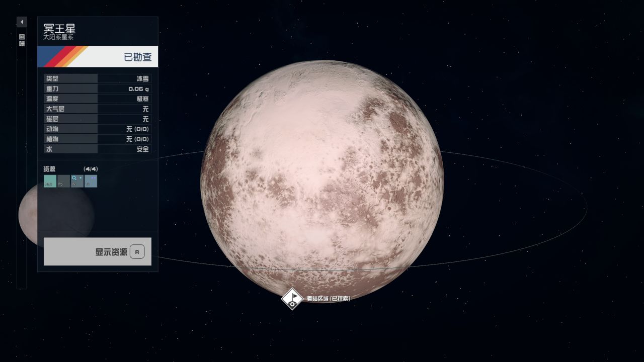Click the 温度 temperature row
This screenshot has height=362, width=644.
tap(98, 99)
